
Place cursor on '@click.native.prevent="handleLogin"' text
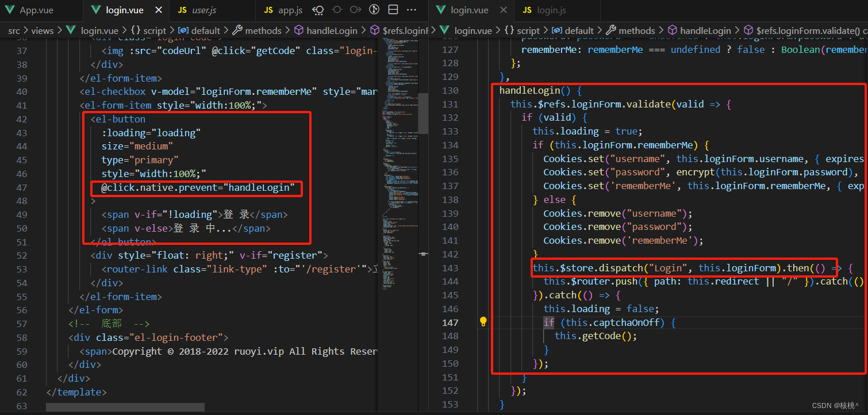tap(198, 187)
